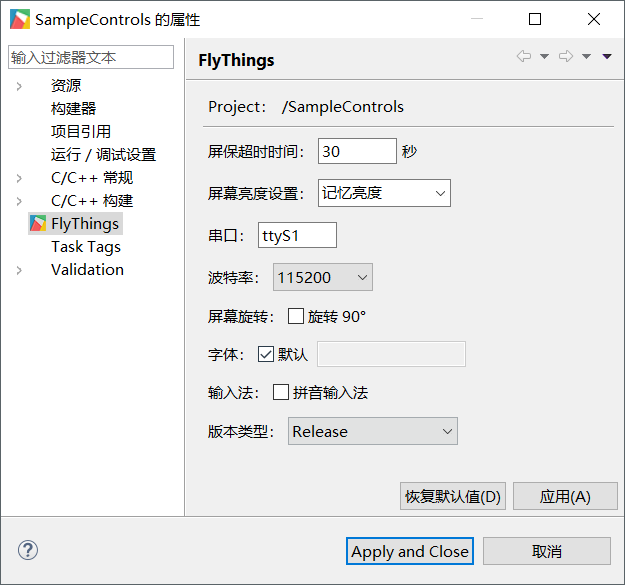Screen dimensions: 625x585
Task: Enable the 拼音输入法 checkbox
Action: pyautogui.click(x=281, y=392)
